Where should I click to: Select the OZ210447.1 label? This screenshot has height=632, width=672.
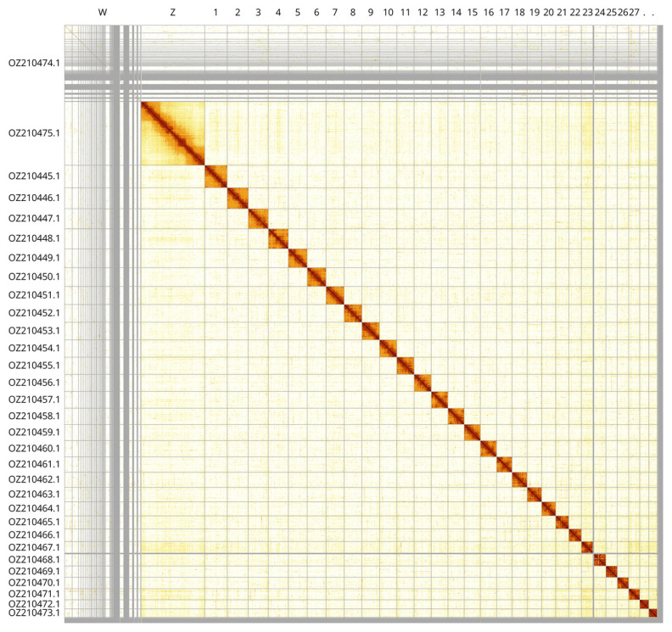tap(34, 219)
